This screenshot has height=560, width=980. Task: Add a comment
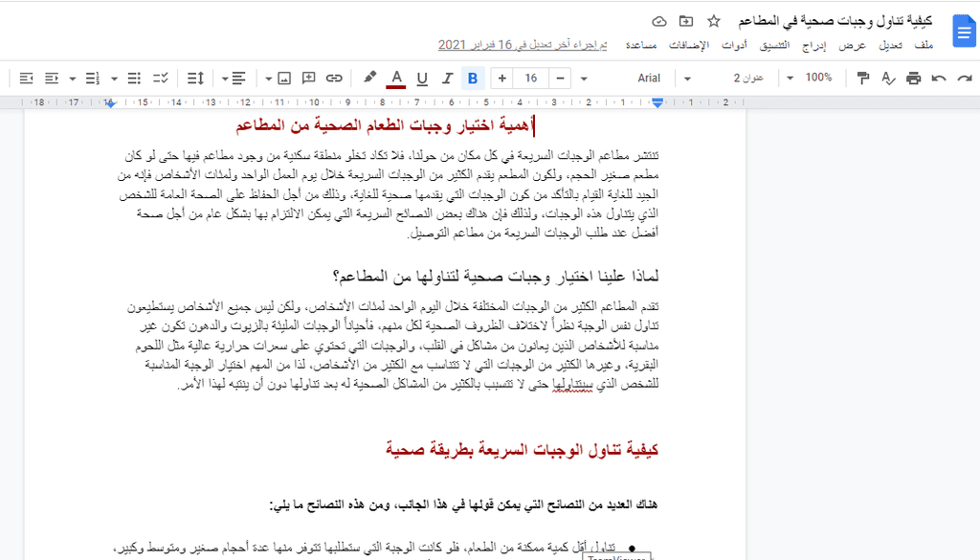click(x=309, y=78)
